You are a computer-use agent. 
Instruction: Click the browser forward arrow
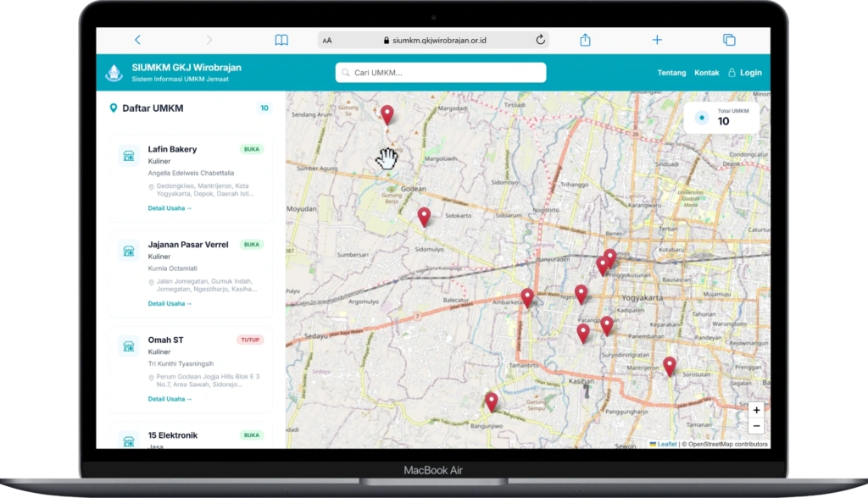click(209, 40)
